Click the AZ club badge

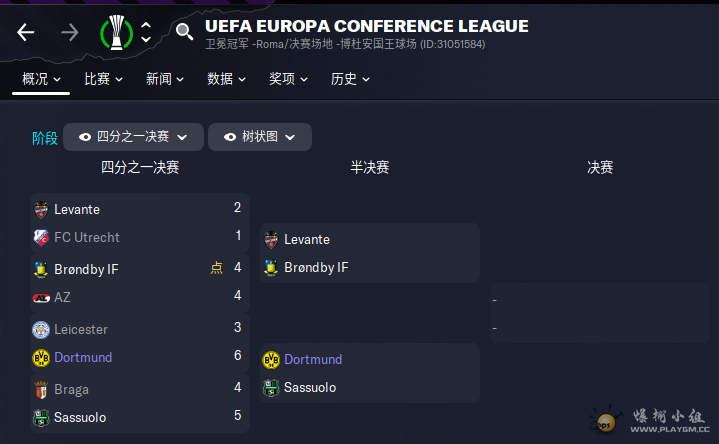coord(41,298)
